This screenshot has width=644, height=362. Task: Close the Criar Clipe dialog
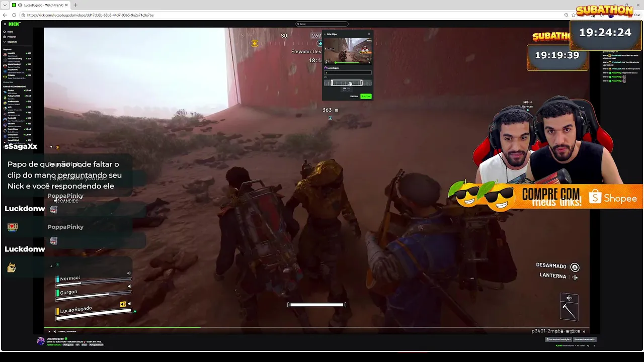(369, 34)
